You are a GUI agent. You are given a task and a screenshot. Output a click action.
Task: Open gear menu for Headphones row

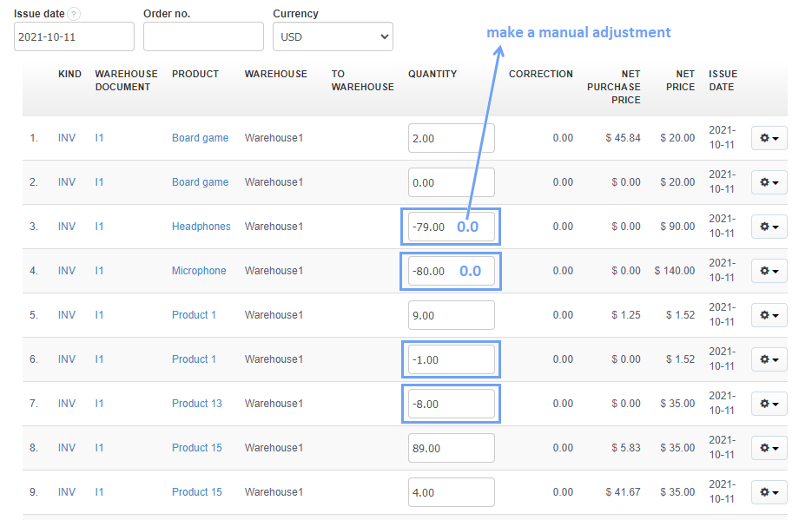pos(769,227)
